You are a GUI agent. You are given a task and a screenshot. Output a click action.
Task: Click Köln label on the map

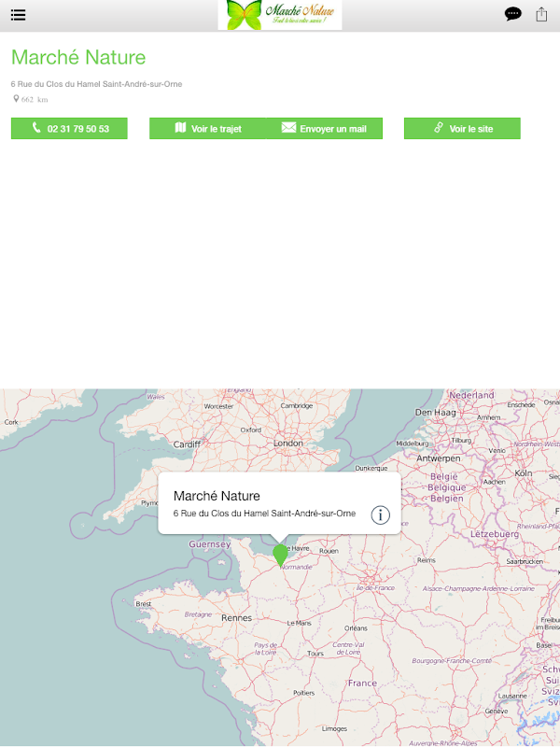tap(524, 473)
